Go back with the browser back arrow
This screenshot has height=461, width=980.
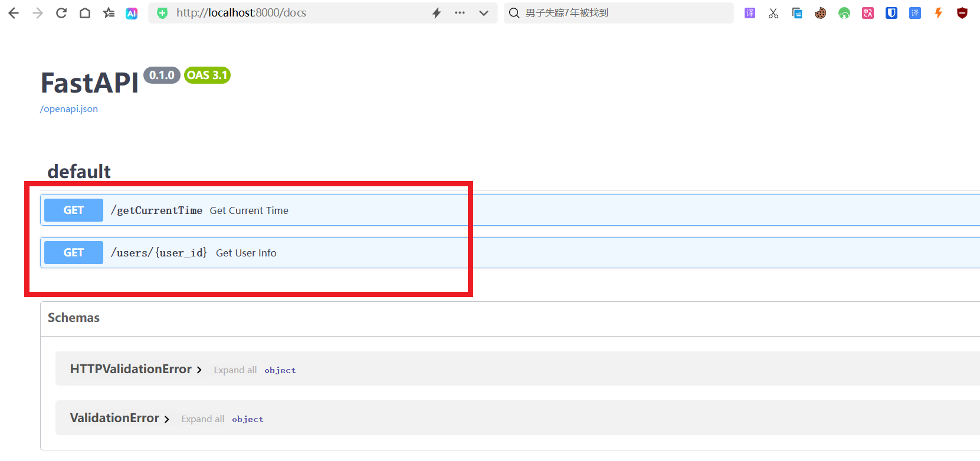(14, 13)
